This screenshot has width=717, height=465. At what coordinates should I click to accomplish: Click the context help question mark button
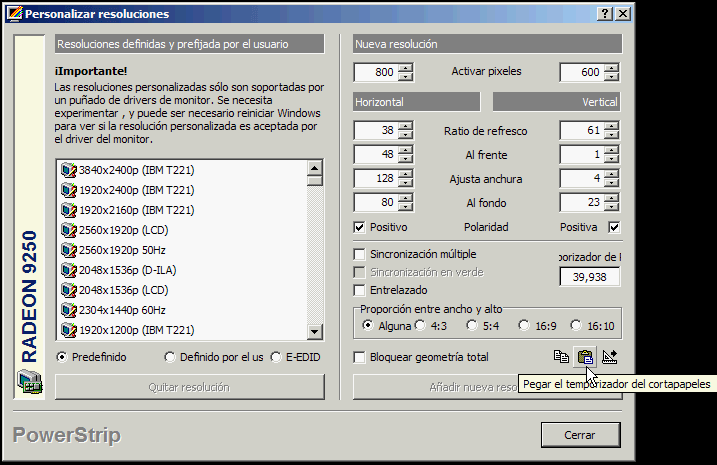click(605, 14)
